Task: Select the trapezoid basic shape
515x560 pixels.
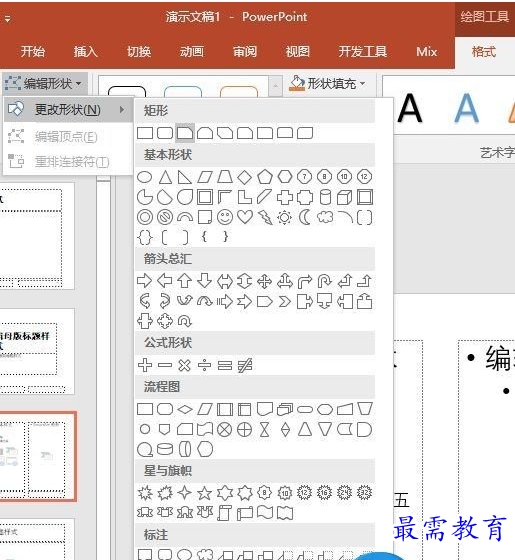Action: (225, 177)
